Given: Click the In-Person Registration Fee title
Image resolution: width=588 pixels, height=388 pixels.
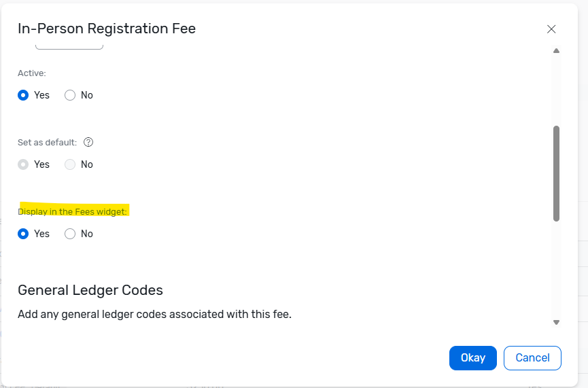Looking at the screenshot, I should coord(107,29).
